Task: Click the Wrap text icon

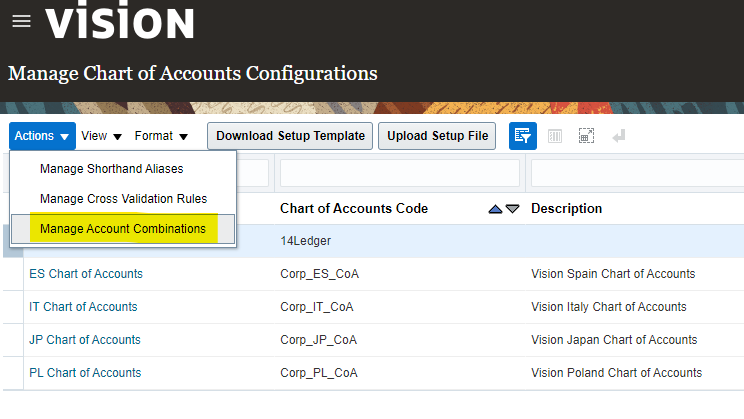Action: click(x=619, y=136)
